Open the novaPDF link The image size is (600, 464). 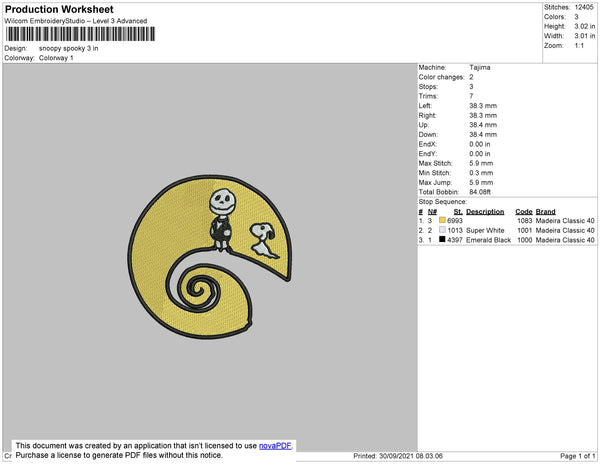click(x=275, y=446)
